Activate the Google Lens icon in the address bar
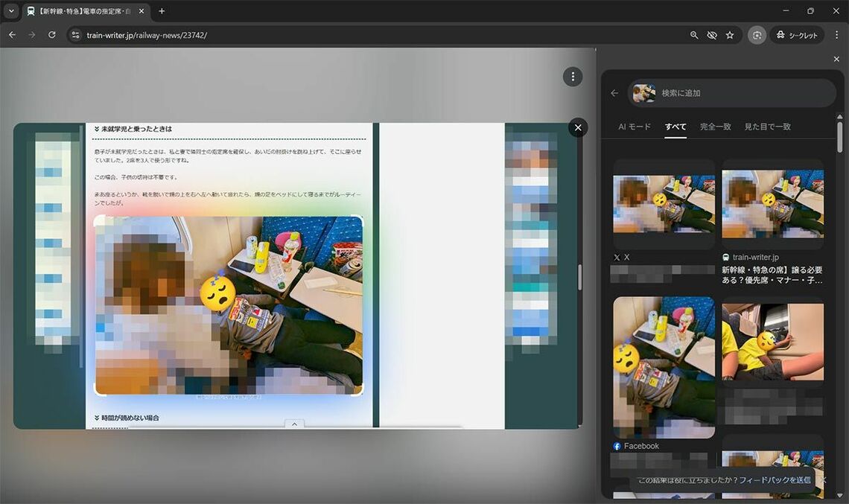The image size is (849, 504). pos(757,35)
